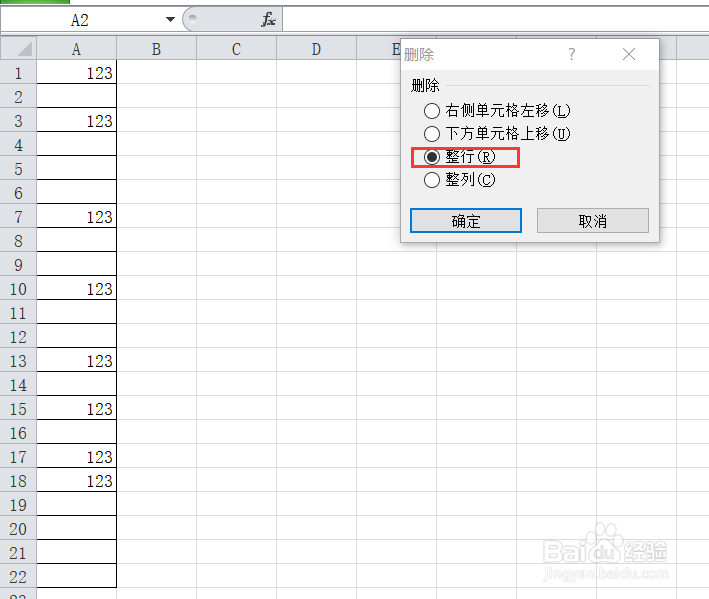Cancel the delete dialog with 取消
The image size is (709, 599).
pyautogui.click(x=592, y=221)
